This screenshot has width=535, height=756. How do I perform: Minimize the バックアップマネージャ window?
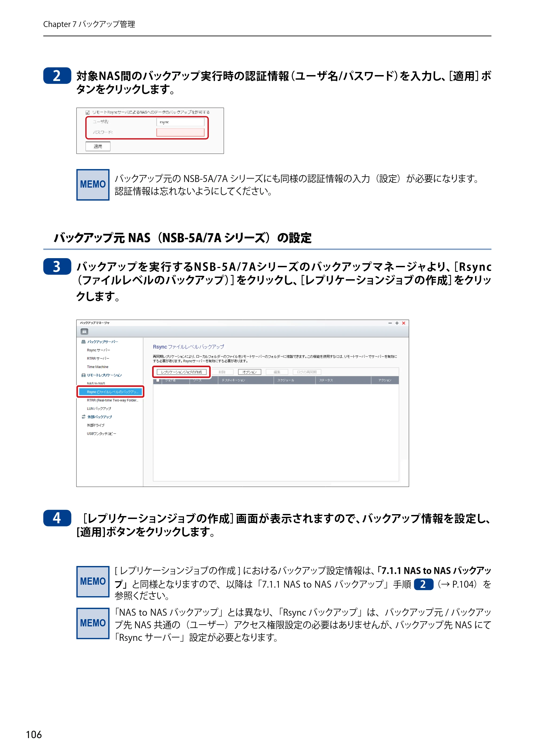pyautogui.click(x=390, y=323)
